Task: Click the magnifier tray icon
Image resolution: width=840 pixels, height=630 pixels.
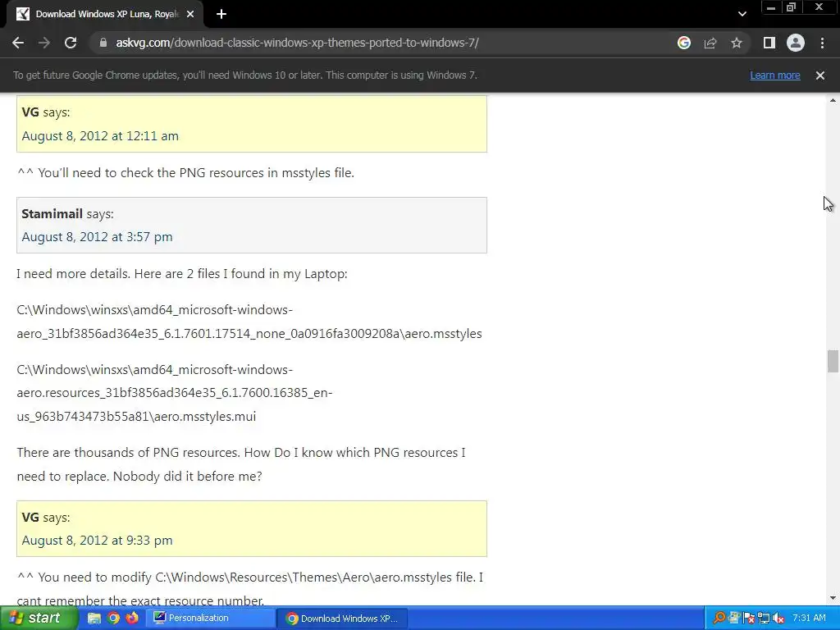Action: click(719, 619)
